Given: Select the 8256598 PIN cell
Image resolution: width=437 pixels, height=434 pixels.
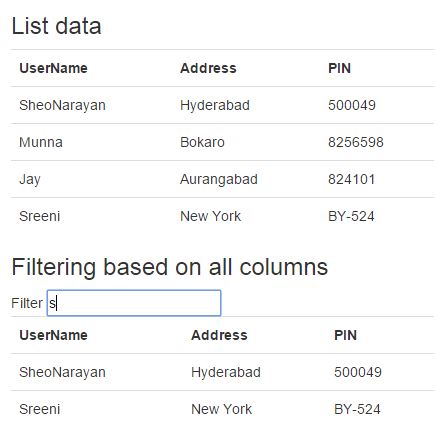Looking at the screenshot, I should coord(356,142).
